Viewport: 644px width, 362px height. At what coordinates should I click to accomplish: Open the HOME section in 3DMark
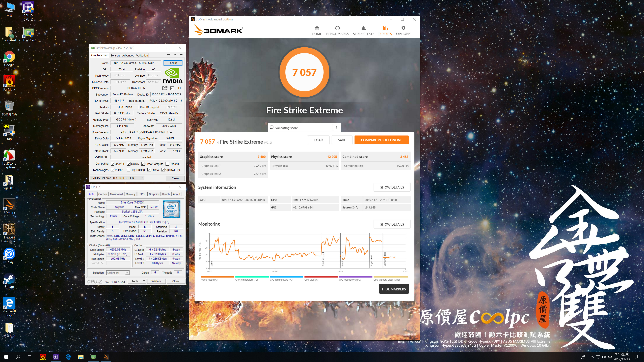click(316, 31)
